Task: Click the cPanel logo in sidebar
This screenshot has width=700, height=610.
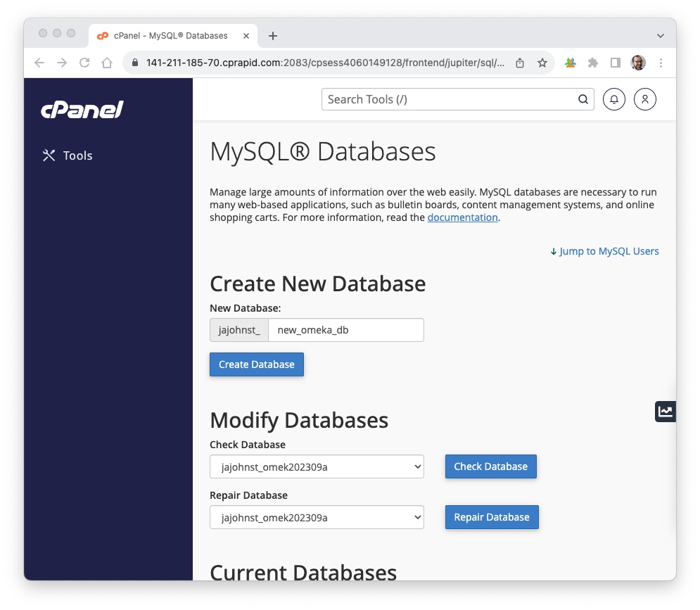Action: pyautogui.click(x=82, y=110)
